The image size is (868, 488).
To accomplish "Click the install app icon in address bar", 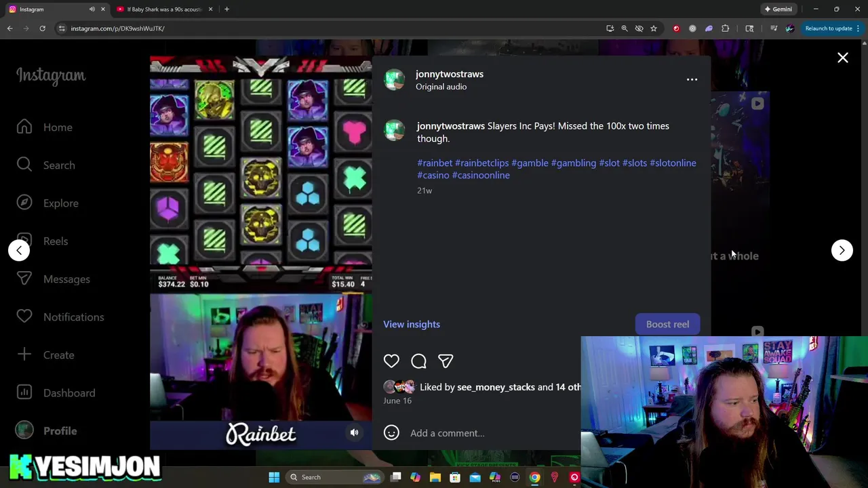I will (610, 28).
